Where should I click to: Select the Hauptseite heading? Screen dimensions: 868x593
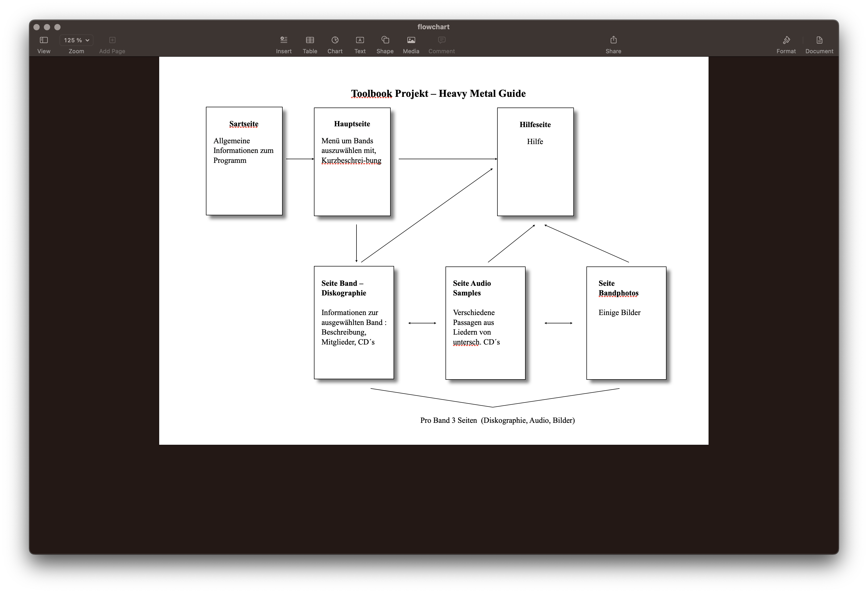point(352,124)
